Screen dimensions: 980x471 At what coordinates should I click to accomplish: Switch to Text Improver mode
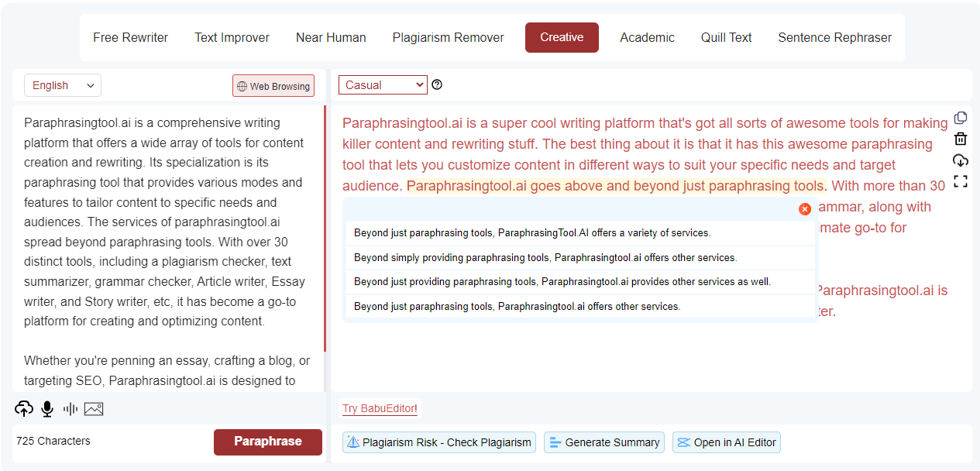coord(232,37)
